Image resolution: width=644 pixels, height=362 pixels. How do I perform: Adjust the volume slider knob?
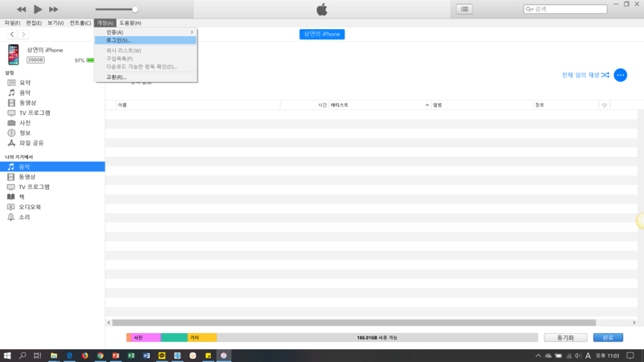point(134,9)
